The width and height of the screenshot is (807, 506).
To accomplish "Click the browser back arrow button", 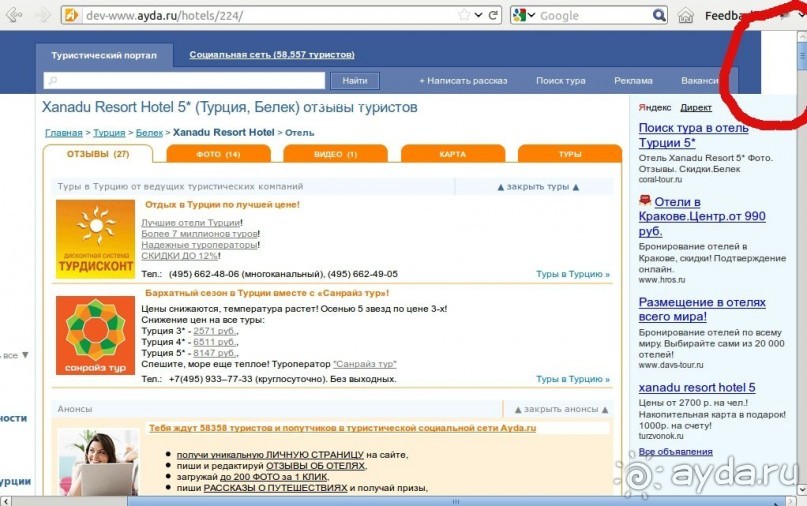I will click(x=14, y=16).
